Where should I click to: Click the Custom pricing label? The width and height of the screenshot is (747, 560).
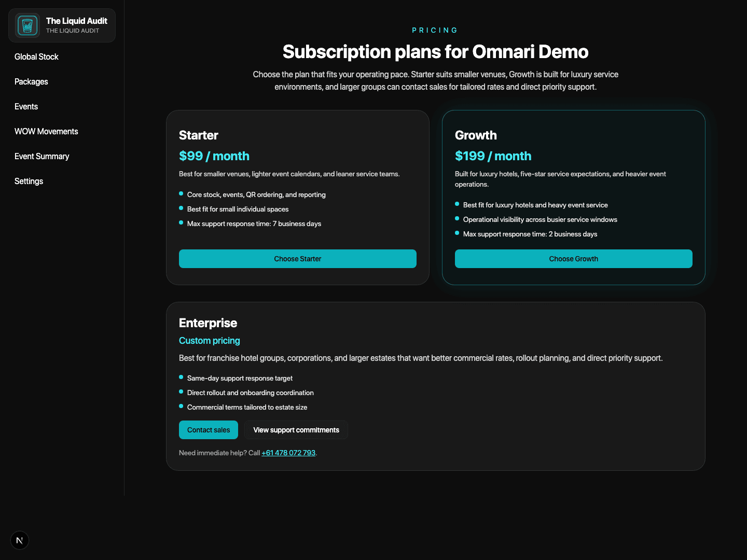209,341
